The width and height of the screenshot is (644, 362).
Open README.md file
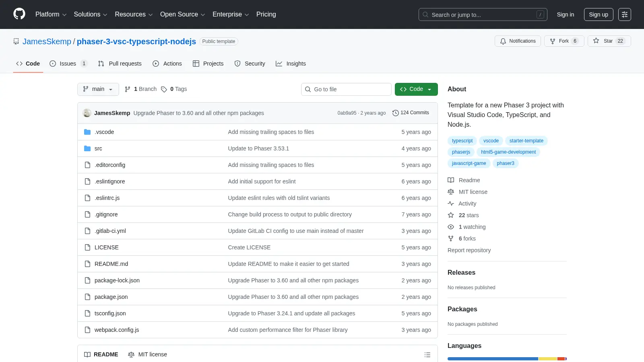click(111, 264)
